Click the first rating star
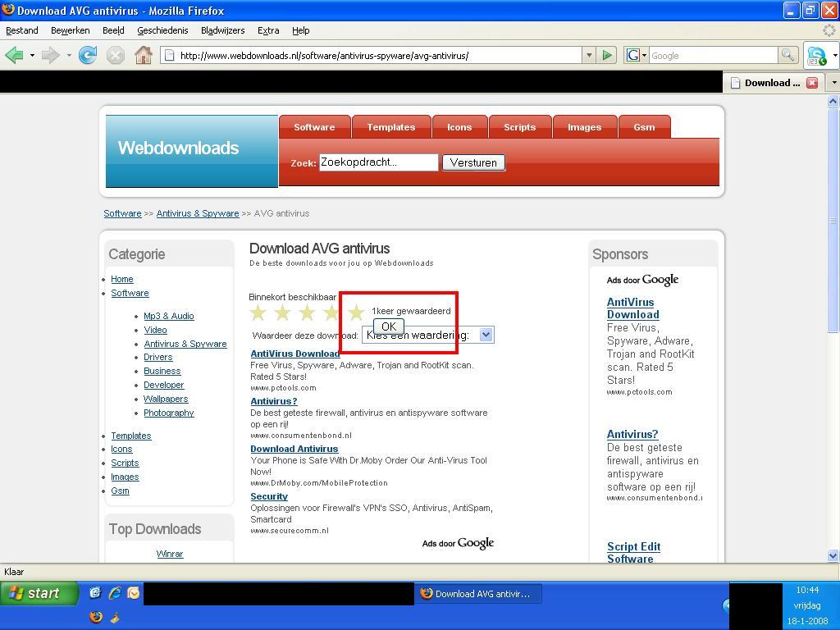840x630 pixels. coord(258,313)
